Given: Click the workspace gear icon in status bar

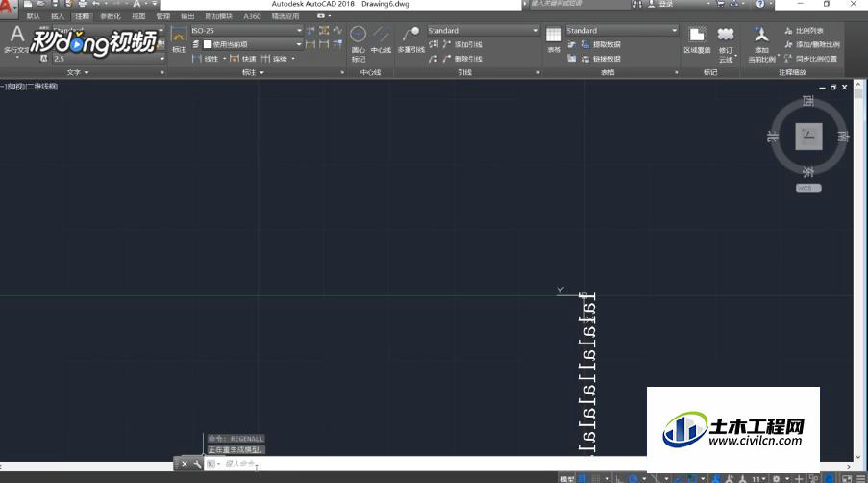Looking at the screenshot, I should click(x=776, y=478).
